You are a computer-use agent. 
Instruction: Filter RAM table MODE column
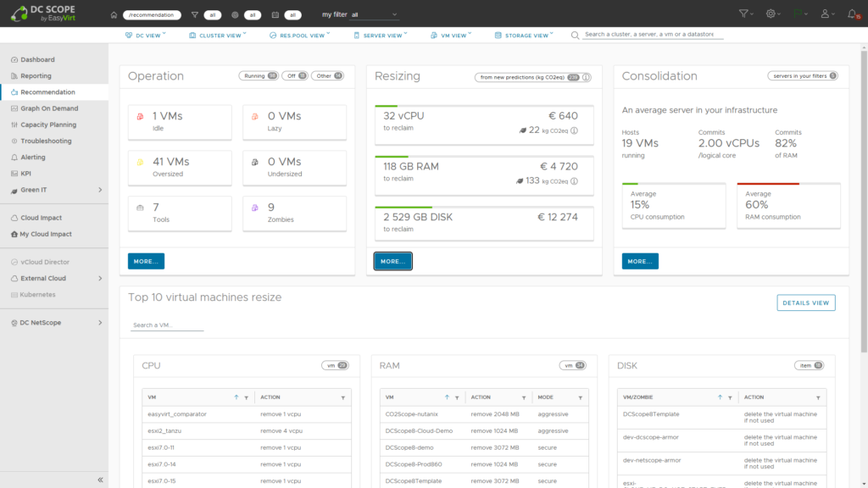[x=581, y=398]
